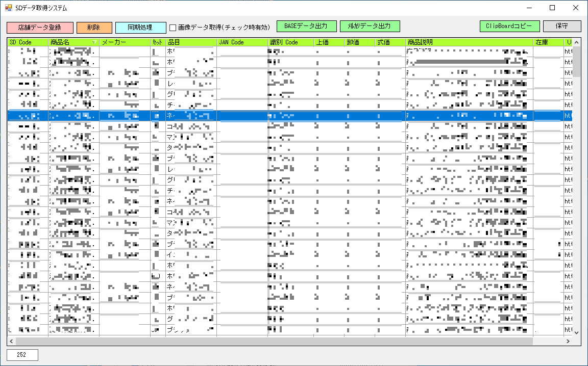Open the 保守 maintenance screen

[x=562, y=26]
